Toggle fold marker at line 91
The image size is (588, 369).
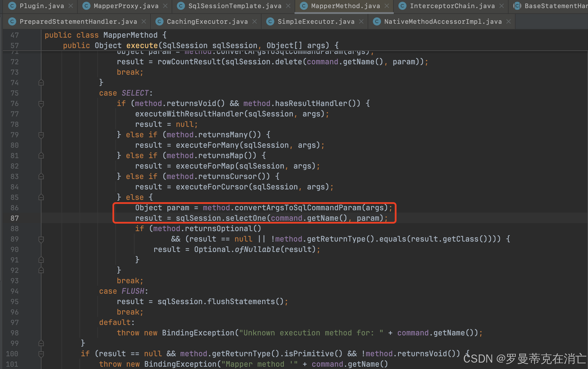pyautogui.click(x=41, y=260)
